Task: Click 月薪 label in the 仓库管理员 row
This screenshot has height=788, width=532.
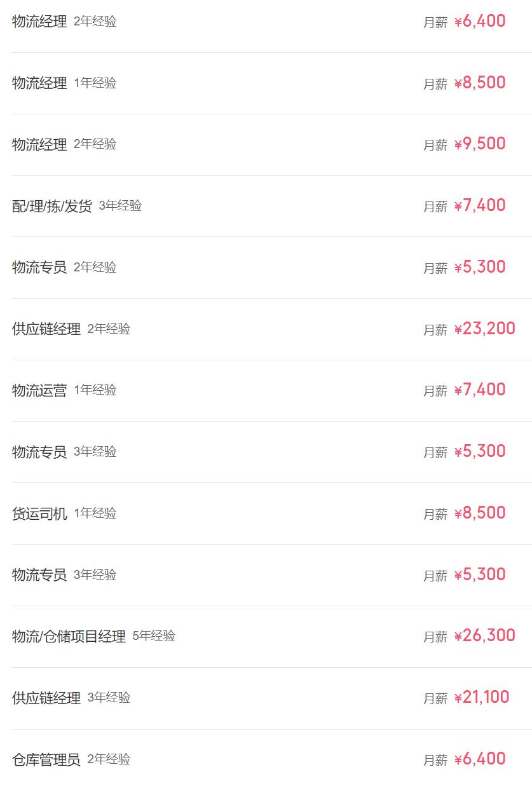Action: [435, 760]
